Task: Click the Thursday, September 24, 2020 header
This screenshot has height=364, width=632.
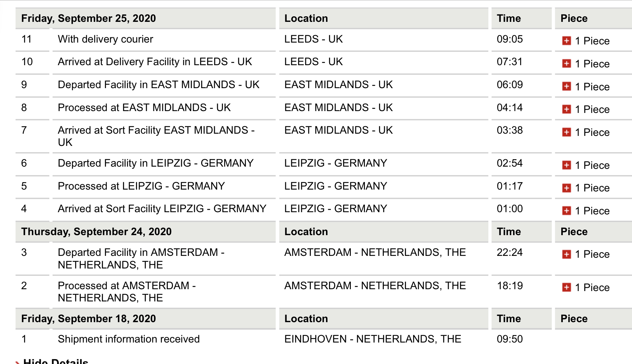Action: pos(96,232)
